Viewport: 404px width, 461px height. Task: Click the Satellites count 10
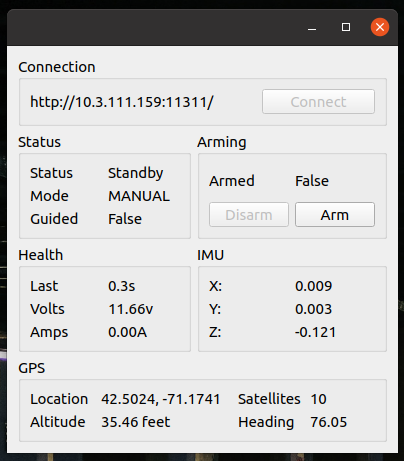(318, 399)
